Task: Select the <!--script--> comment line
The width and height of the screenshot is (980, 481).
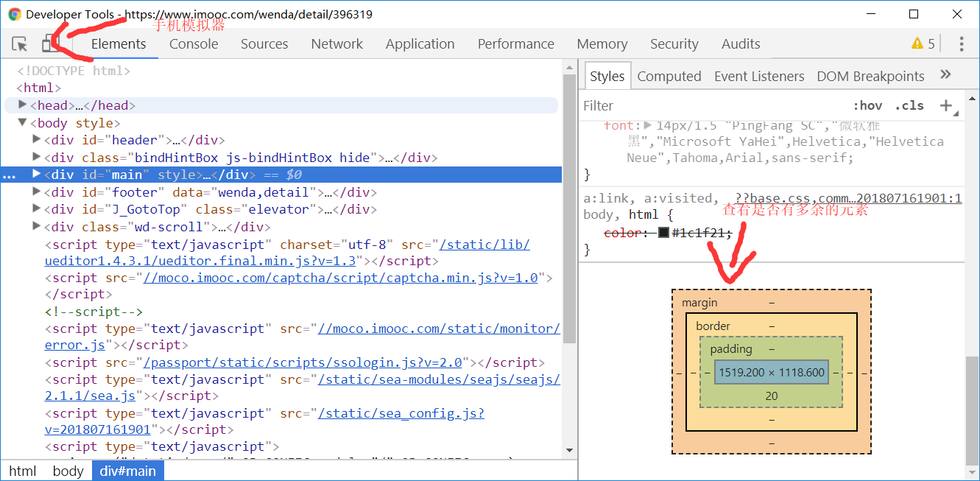Action: (x=94, y=312)
